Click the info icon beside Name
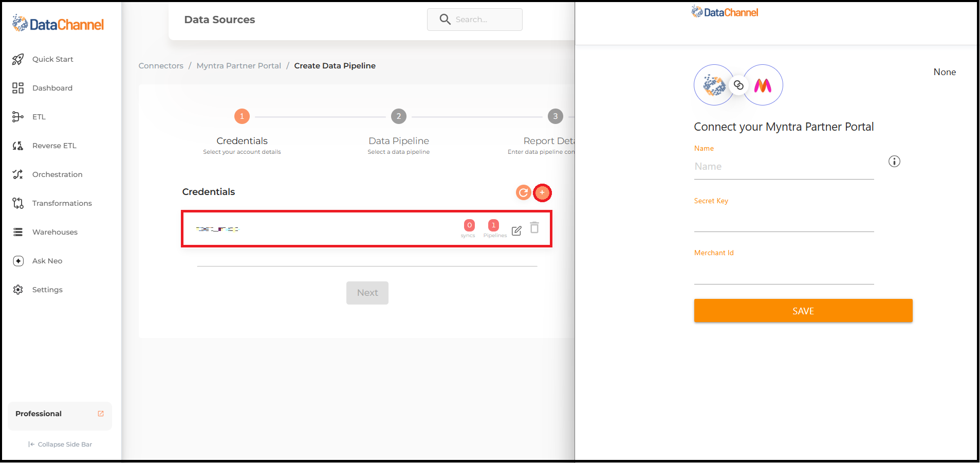The height and width of the screenshot is (463, 980). [894, 162]
